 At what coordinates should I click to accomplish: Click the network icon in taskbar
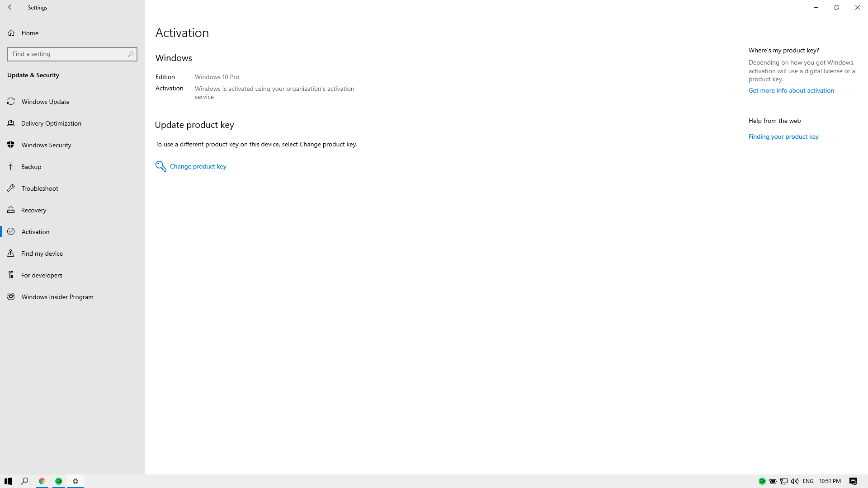784,481
